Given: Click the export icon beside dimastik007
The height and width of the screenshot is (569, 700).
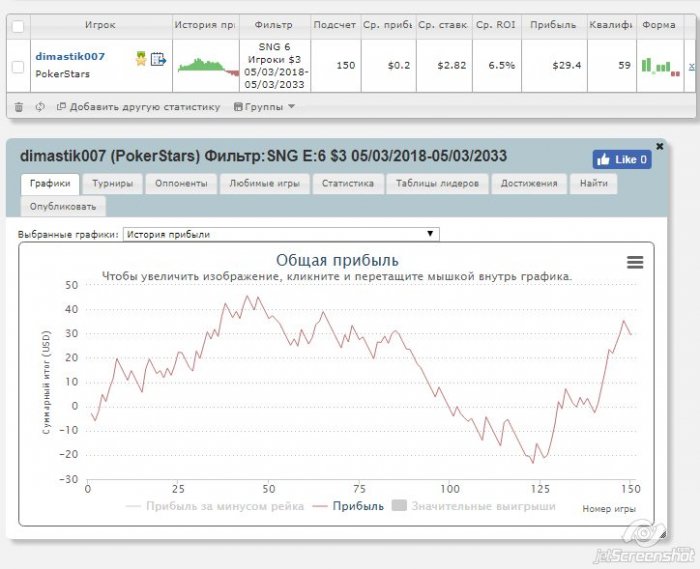Looking at the screenshot, I should click(x=158, y=59).
